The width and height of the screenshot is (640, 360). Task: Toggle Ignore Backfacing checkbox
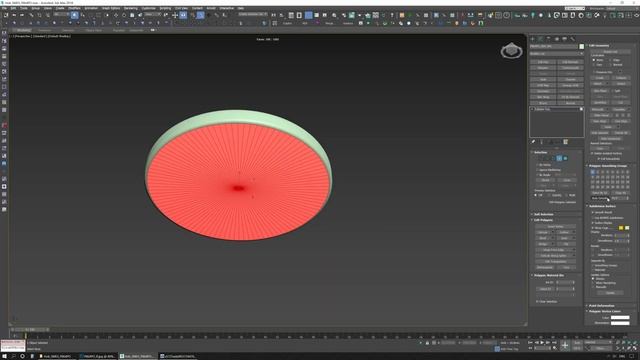click(x=549, y=170)
